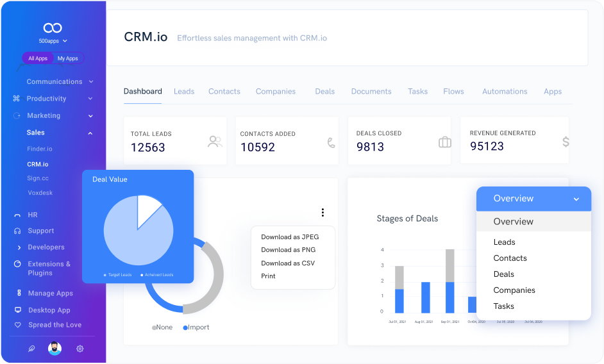Click the Extensions & Plugins icon
Image resolution: width=604 pixels, height=364 pixels.
point(17,264)
